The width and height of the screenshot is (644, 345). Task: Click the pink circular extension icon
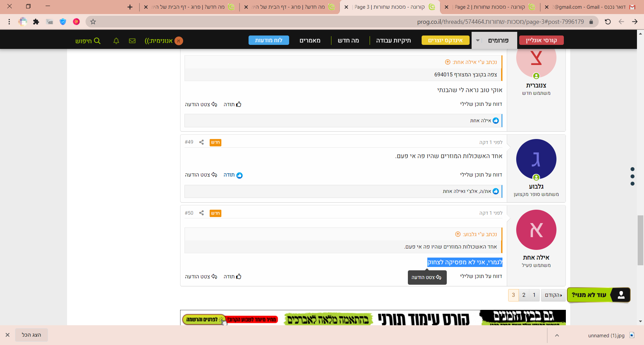coord(76,22)
